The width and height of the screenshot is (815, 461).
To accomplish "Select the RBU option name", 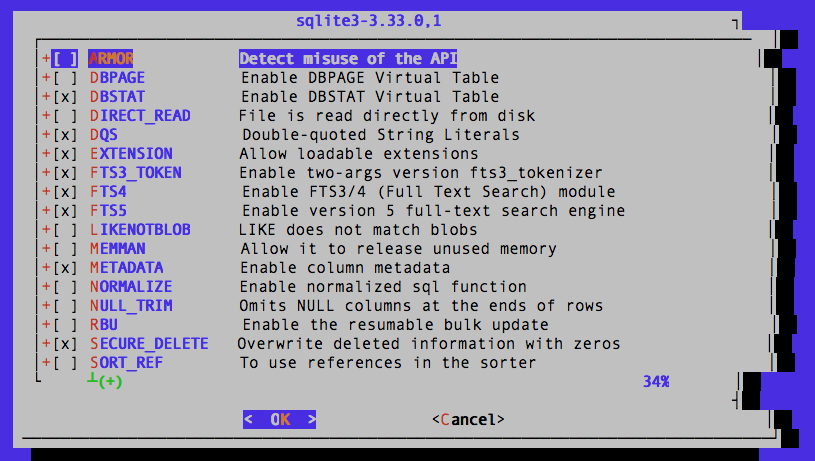I will point(104,325).
